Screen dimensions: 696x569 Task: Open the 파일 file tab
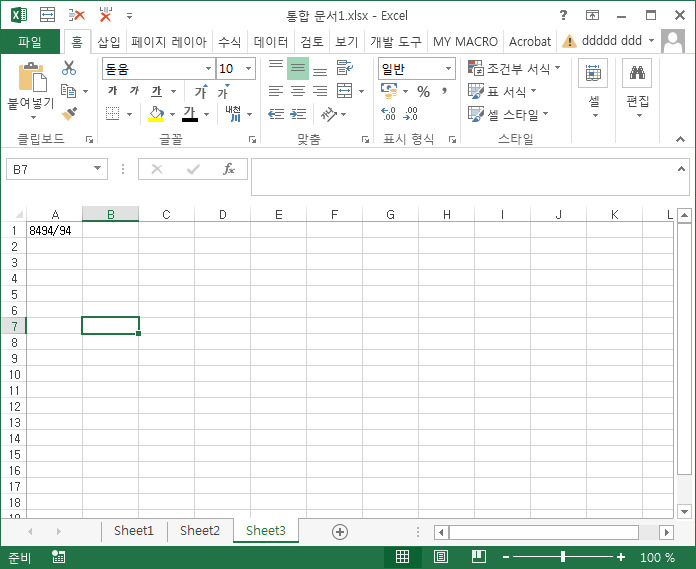30,42
